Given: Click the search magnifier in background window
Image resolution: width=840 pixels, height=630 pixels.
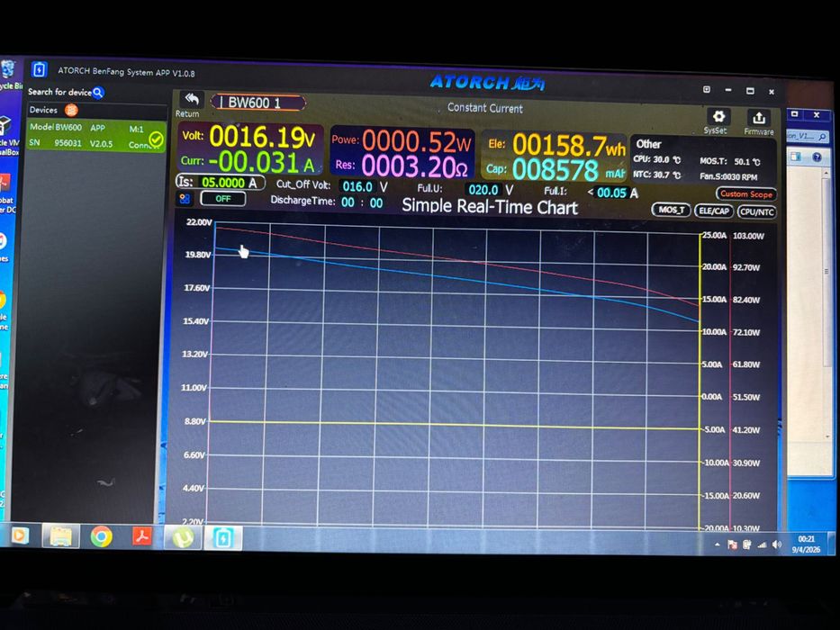Looking at the screenshot, I should [x=822, y=137].
